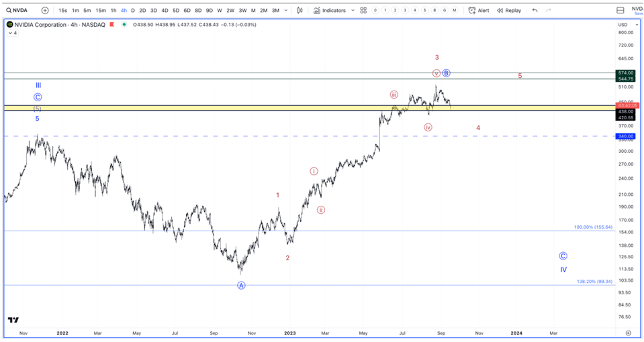Click the red flag next to NASDAQ
644x342 pixels.
pyautogui.click(x=111, y=25)
